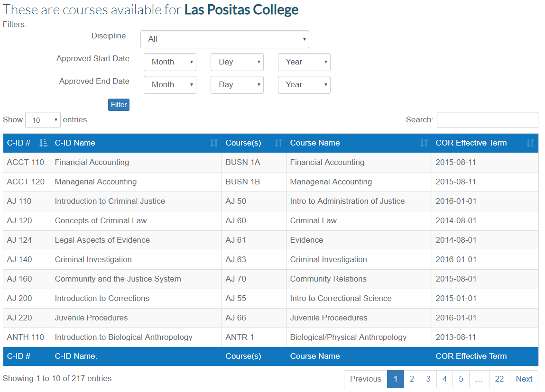Screen dimensions: 545x392
Task: Click Introduction to Biological Anthropology cell
Action: [x=136, y=337]
